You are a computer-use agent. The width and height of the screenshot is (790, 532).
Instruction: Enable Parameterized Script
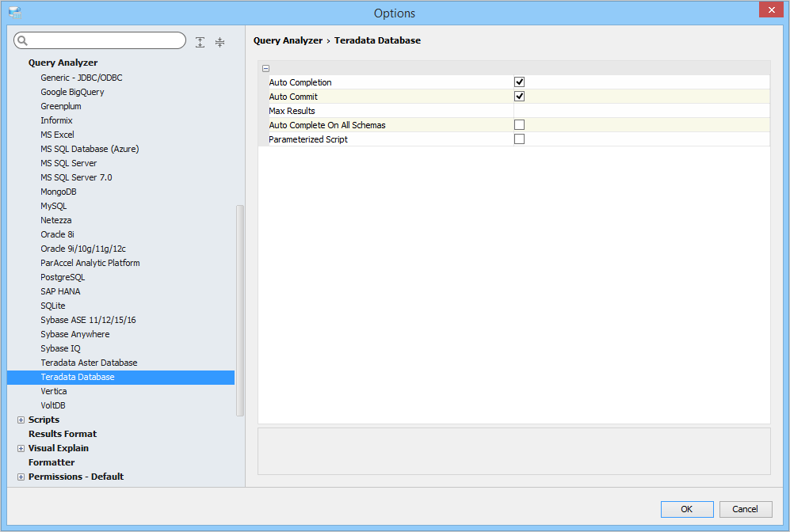tap(519, 139)
